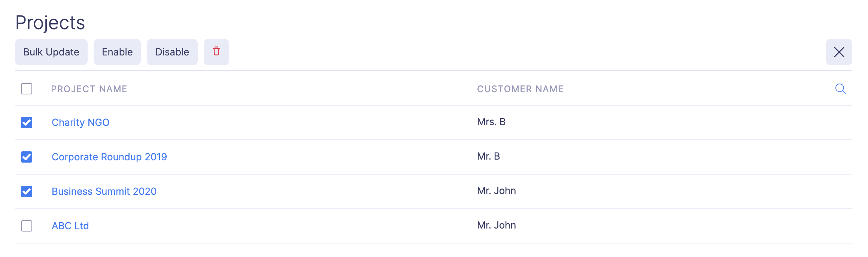Toggle the select-all projects checkbox
Image resolution: width=868 pixels, height=257 pixels.
coord(27,89)
